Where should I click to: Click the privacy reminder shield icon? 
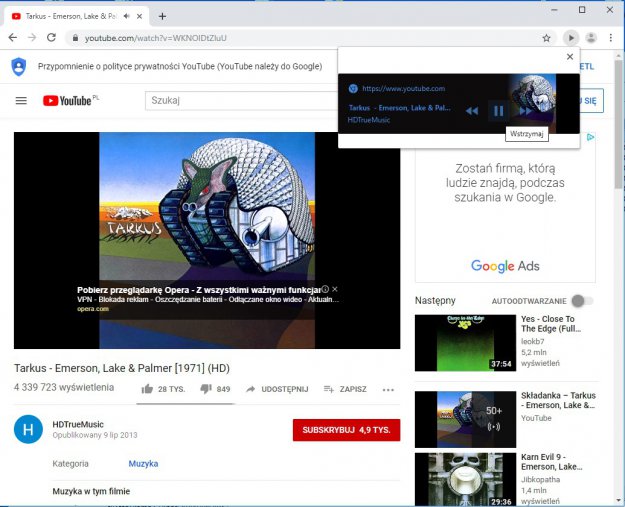(x=18, y=66)
